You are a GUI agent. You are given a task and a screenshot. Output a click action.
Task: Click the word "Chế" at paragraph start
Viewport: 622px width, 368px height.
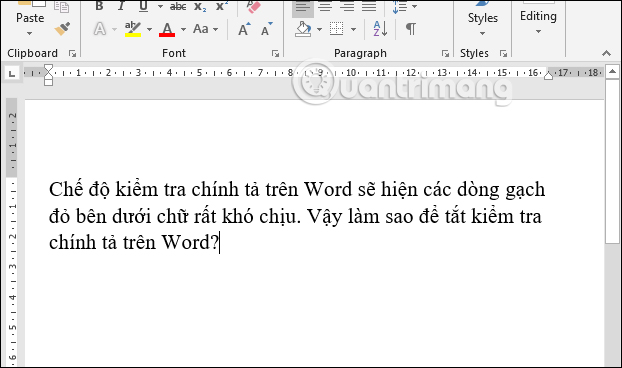[x=66, y=188]
